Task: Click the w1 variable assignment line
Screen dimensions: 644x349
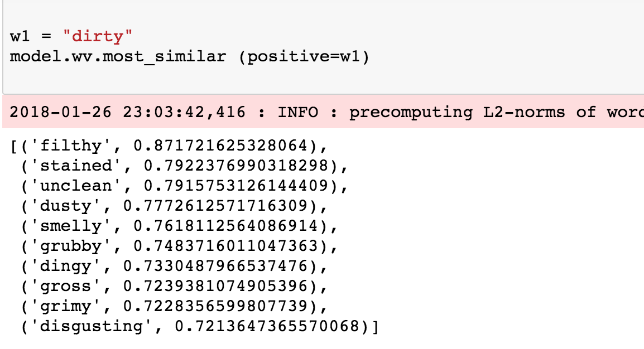Action: [x=71, y=36]
